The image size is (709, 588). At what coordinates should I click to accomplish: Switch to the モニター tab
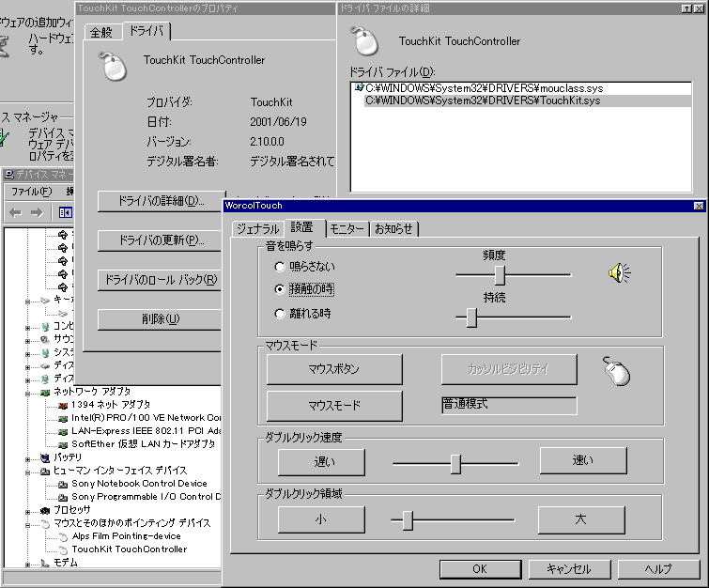(x=347, y=229)
